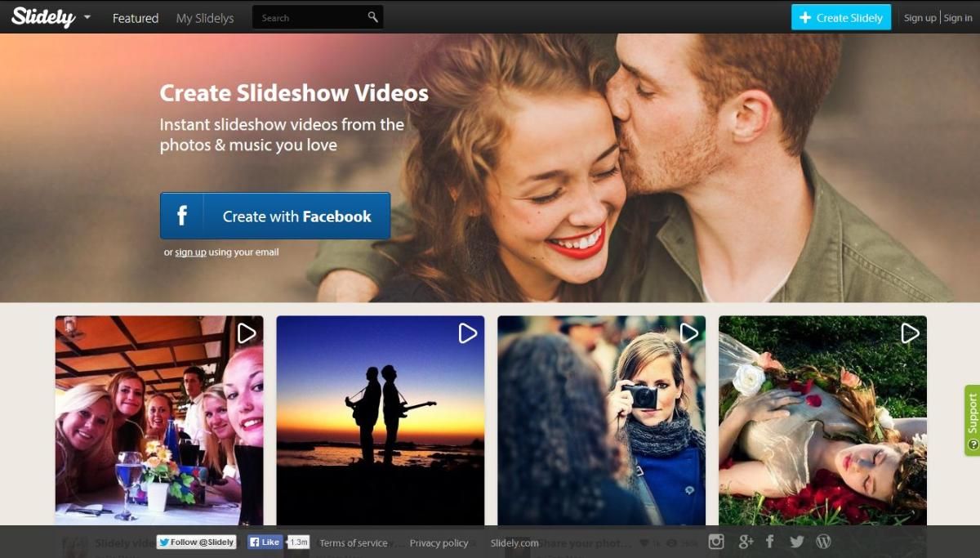
Task: Click the magnifying glass search icon
Action: coord(372,17)
